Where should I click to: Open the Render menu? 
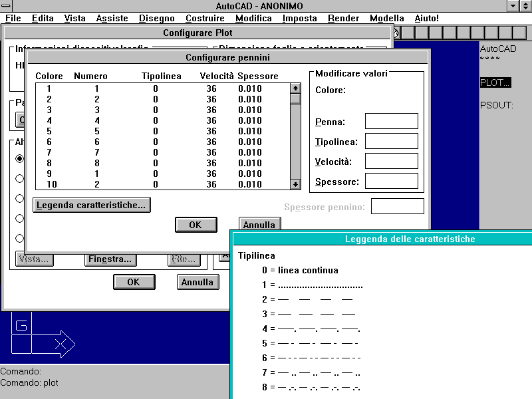pyautogui.click(x=343, y=19)
